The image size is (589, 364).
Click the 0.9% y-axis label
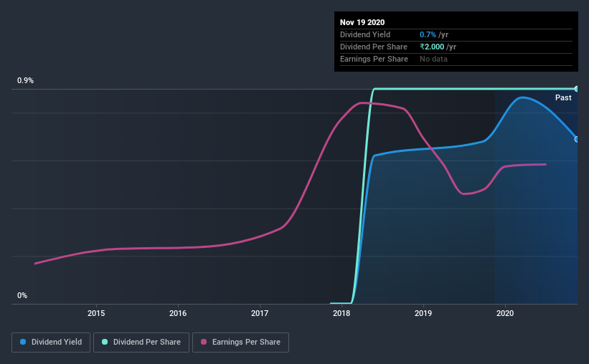tap(26, 81)
